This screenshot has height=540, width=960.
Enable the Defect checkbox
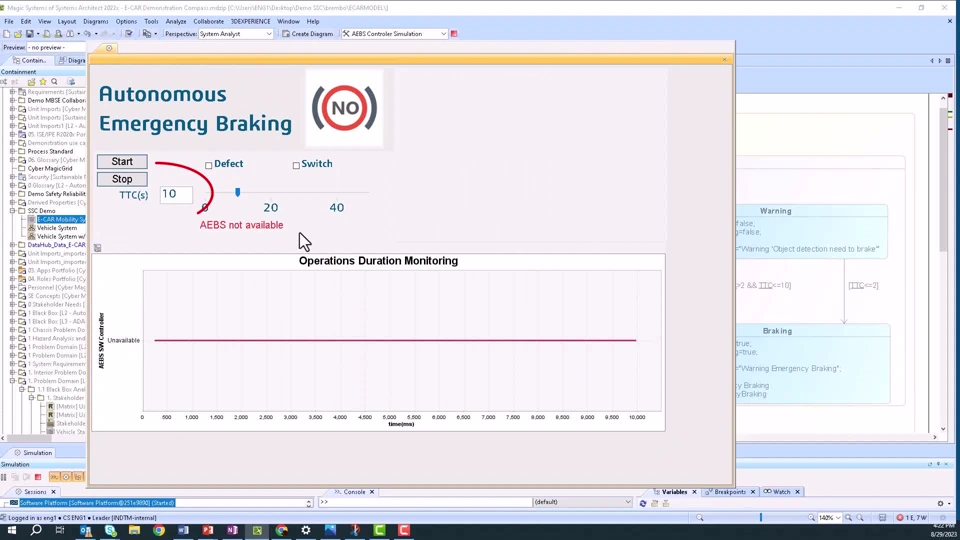coord(209,165)
